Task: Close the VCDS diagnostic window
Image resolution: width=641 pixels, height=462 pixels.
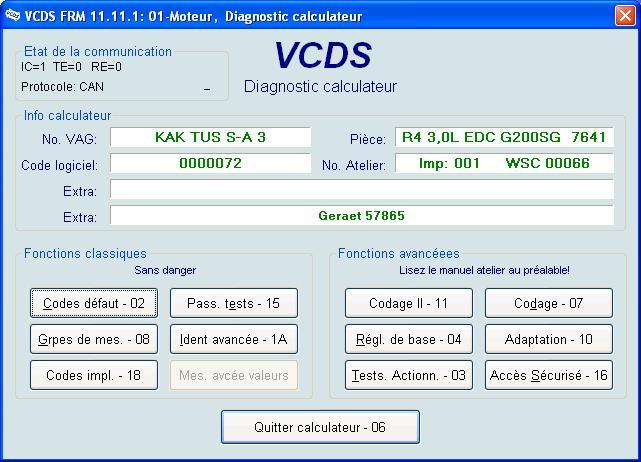Action: pyautogui.click(x=625, y=16)
